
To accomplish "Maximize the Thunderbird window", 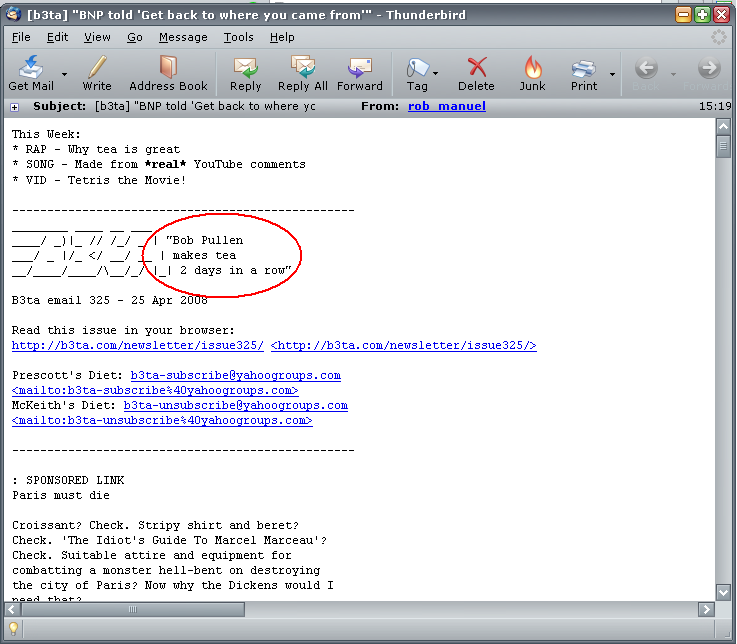I will [x=702, y=15].
